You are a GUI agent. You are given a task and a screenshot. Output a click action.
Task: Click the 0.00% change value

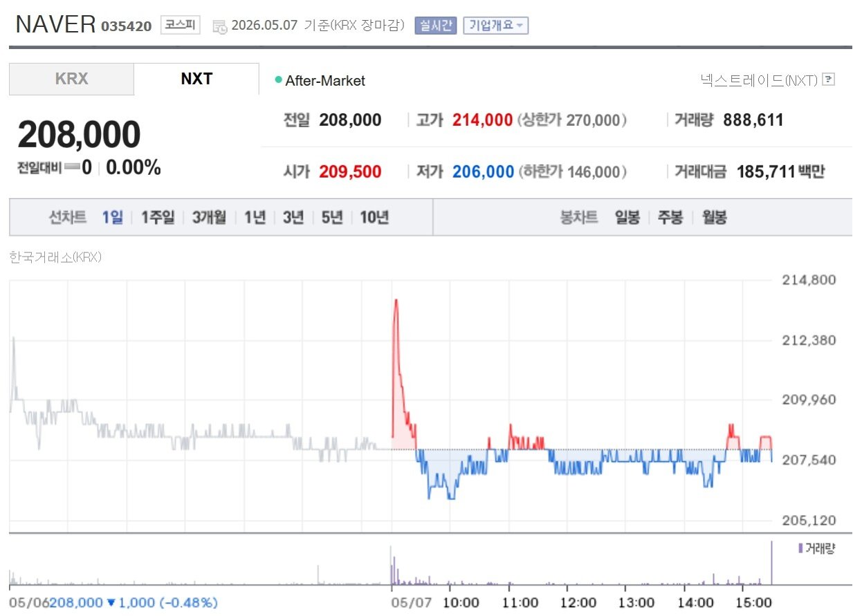click(x=134, y=167)
